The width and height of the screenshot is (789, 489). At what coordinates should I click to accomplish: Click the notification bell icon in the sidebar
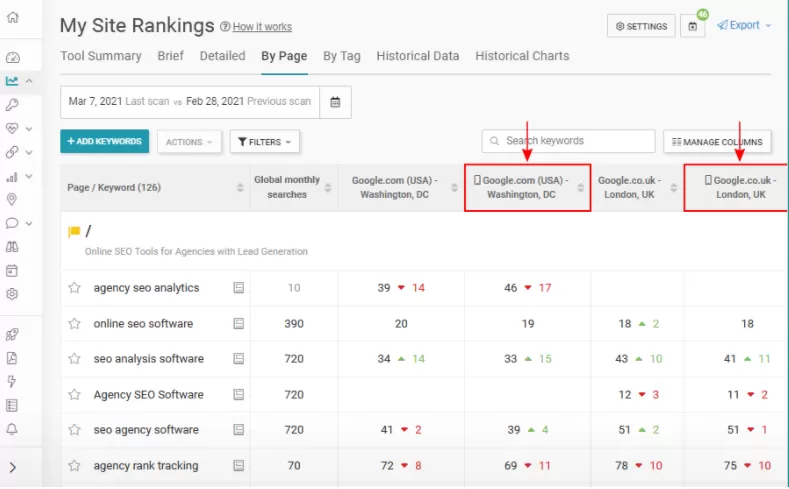pyautogui.click(x=12, y=429)
